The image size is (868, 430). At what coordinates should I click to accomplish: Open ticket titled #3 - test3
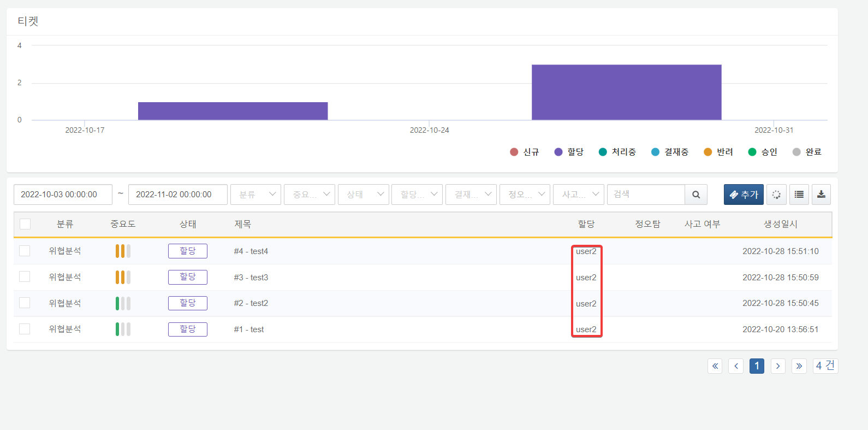tap(251, 278)
